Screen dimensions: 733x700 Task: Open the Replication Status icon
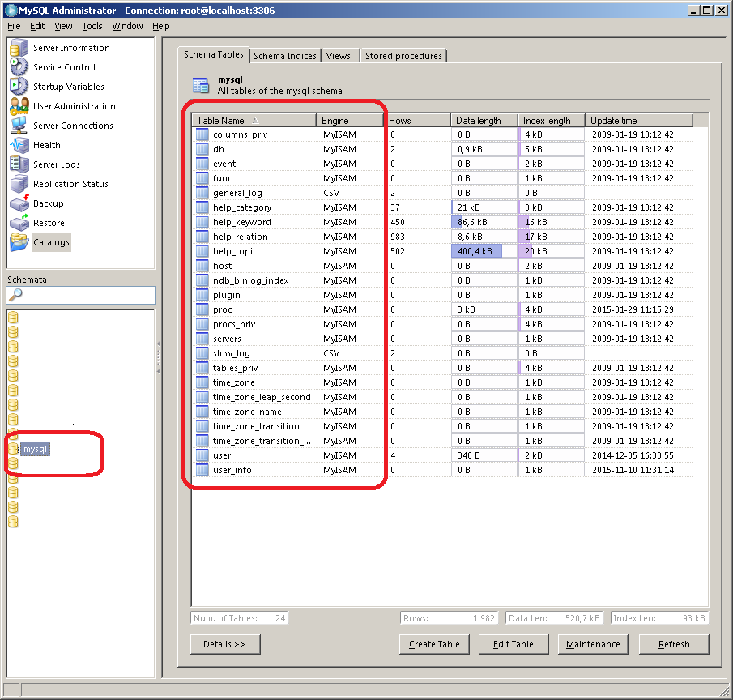pos(19,184)
